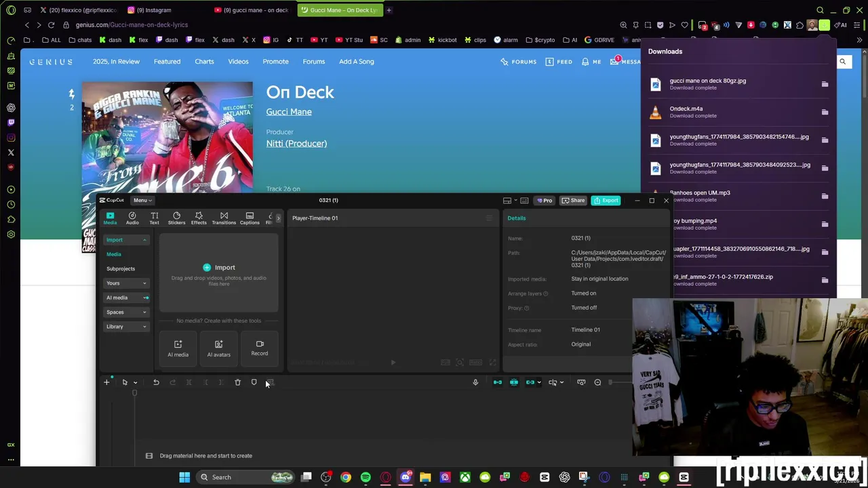Expand the Spaces section

click(126, 312)
